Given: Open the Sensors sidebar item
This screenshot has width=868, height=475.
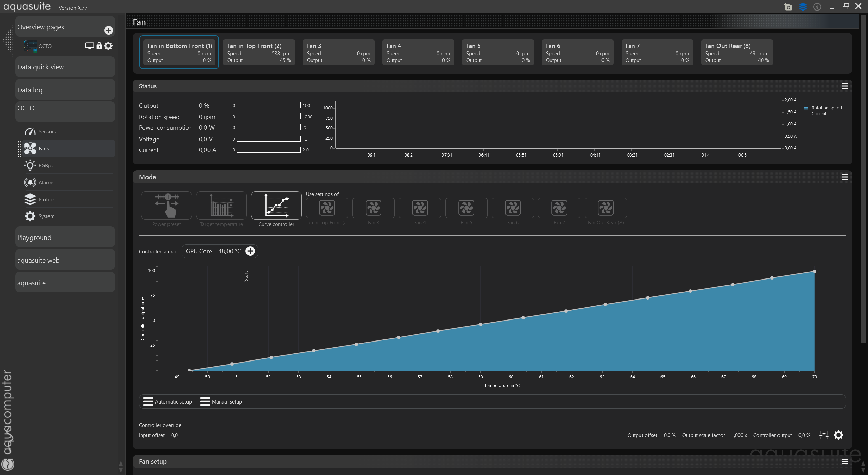Looking at the screenshot, I should 47,132.
